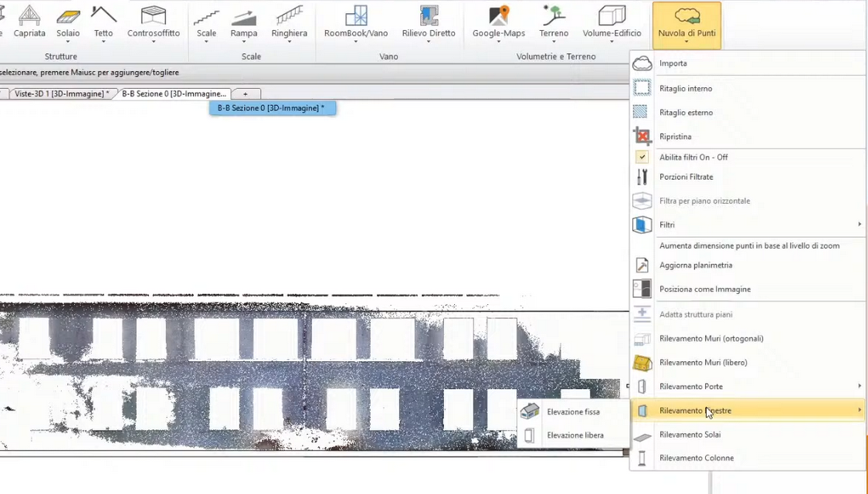Image resolution: width=868 pixels, height=494 pixels.
Task: Click the Posiziona come Immagine icon
Action: [x=643, y=289]
